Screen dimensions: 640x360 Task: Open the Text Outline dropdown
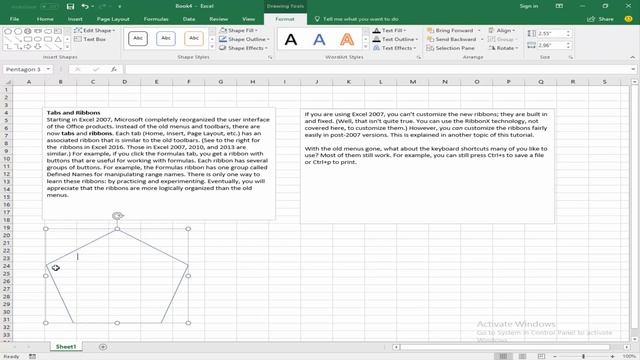point(395,39)
